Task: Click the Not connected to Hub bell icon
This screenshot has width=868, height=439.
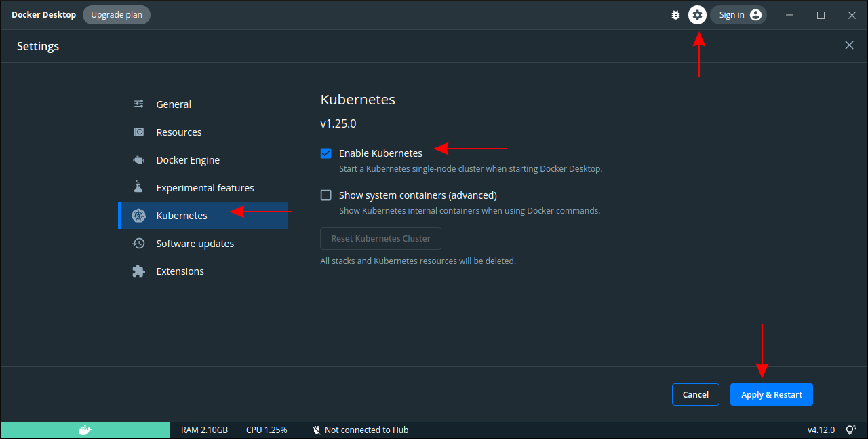Action: [x=316, y=430]
